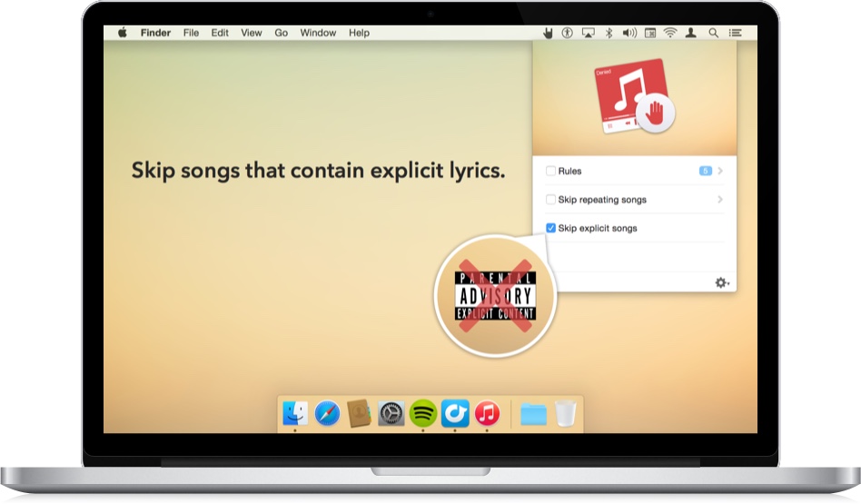861x504 pixels.
Task: Open the Finder menu
Action: [155, 33]
